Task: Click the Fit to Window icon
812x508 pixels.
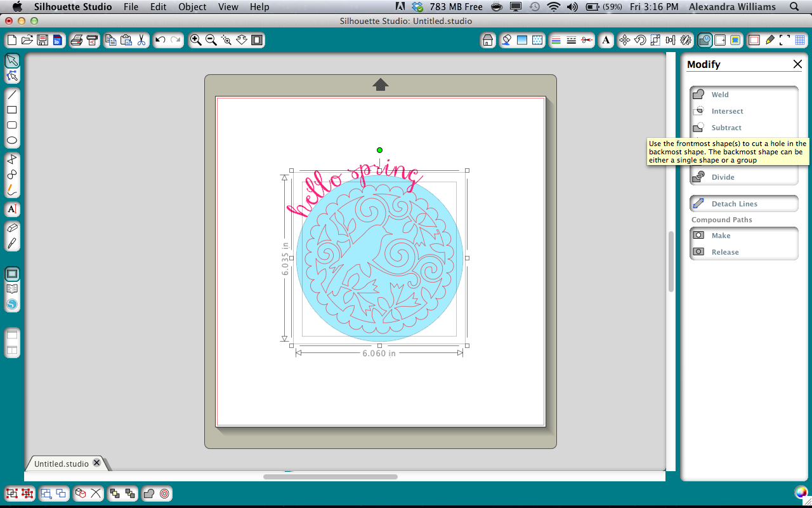Action: point(257,40)
